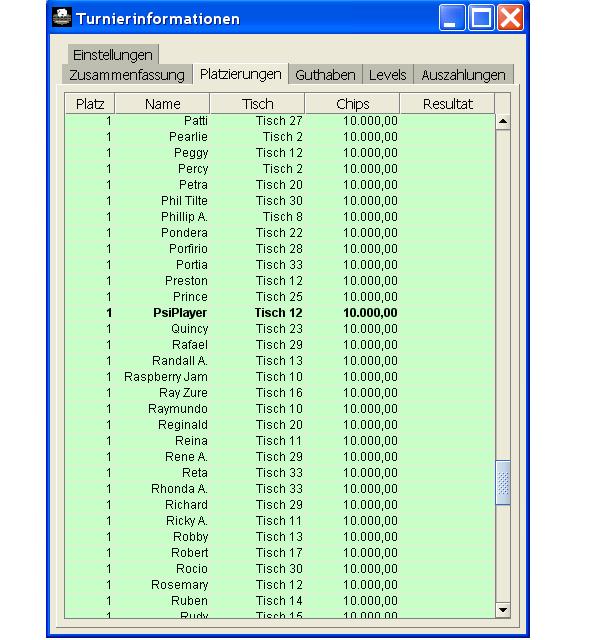Click the vertical scrollbar thumb
This screenshot has height=640, width=591.
point(503,482)
